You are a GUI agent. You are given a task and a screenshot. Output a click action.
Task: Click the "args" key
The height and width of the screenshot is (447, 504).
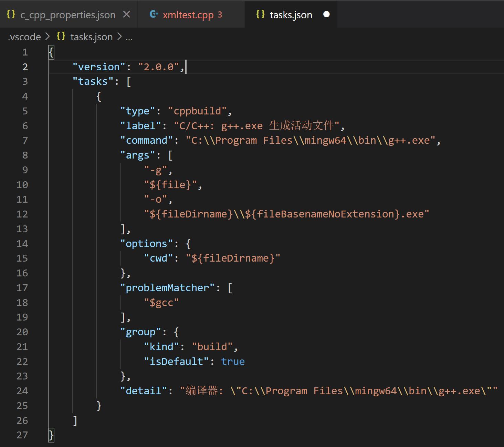pyautogui.click(x=138, y=155)
